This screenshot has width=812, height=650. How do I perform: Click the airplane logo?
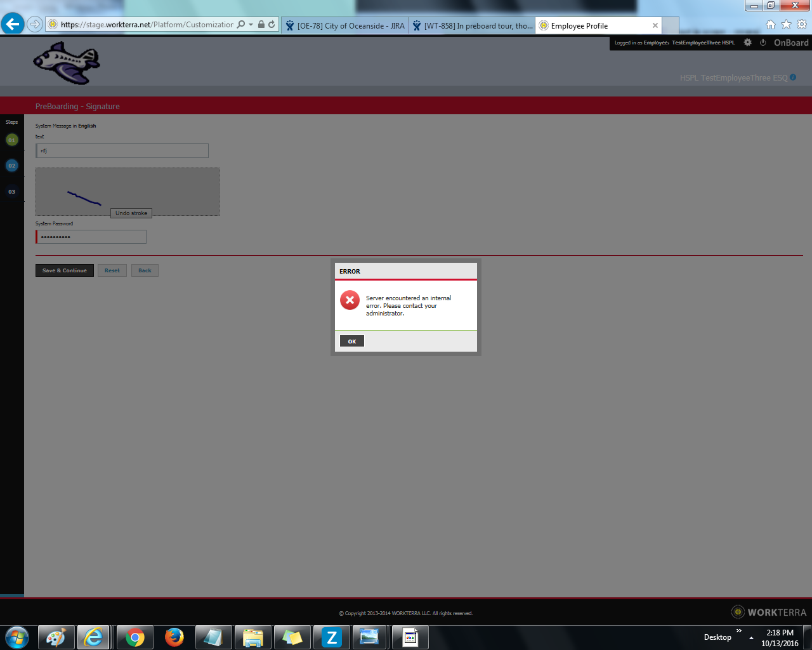point(67,63)
